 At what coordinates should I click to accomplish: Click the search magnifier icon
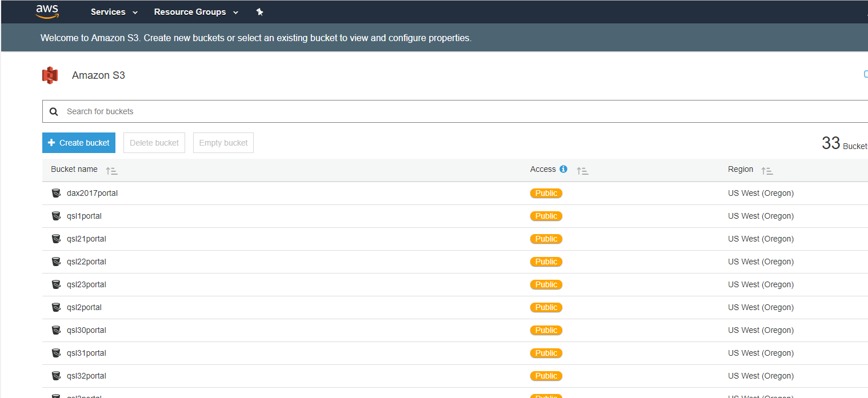pyautogui.click(x=54, y=111)
